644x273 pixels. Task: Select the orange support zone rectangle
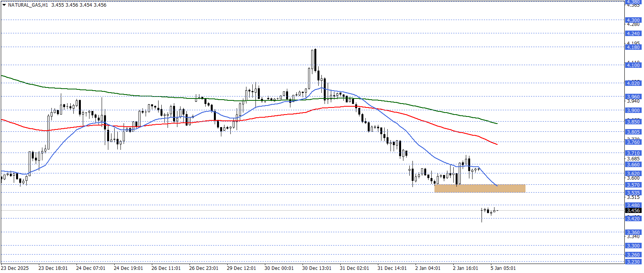[480, 188]
